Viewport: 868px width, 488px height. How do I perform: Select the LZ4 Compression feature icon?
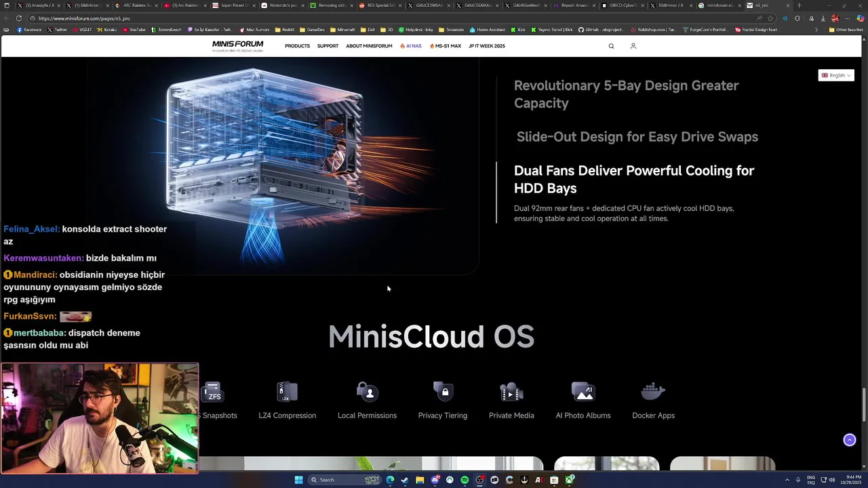pyautogui.click(x=287, y=392)
